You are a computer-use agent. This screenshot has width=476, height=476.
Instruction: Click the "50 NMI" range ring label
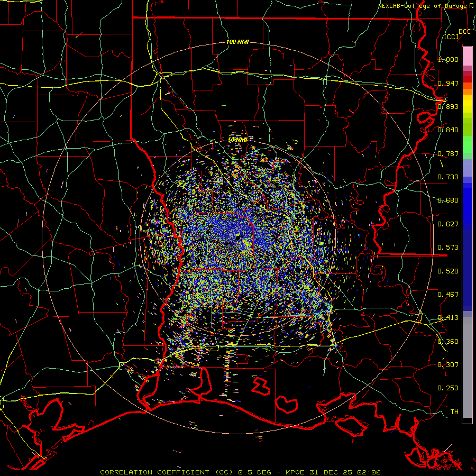[237, 140]
